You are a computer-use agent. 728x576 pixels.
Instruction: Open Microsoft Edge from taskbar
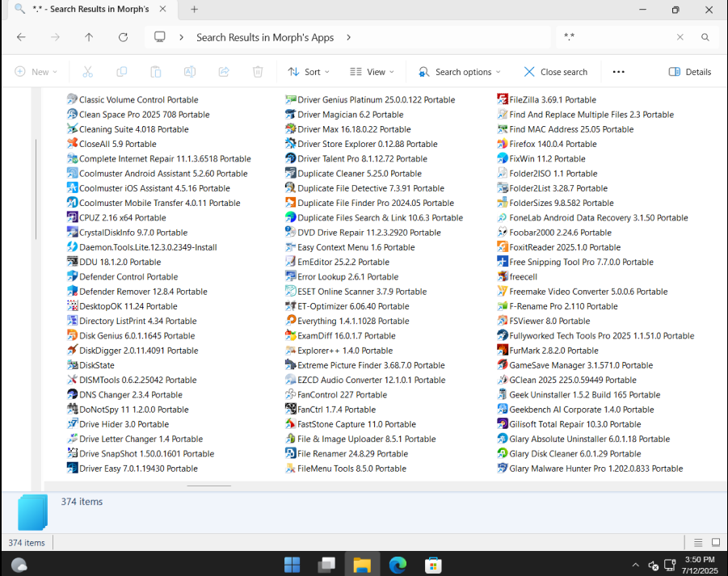(398, 565)
